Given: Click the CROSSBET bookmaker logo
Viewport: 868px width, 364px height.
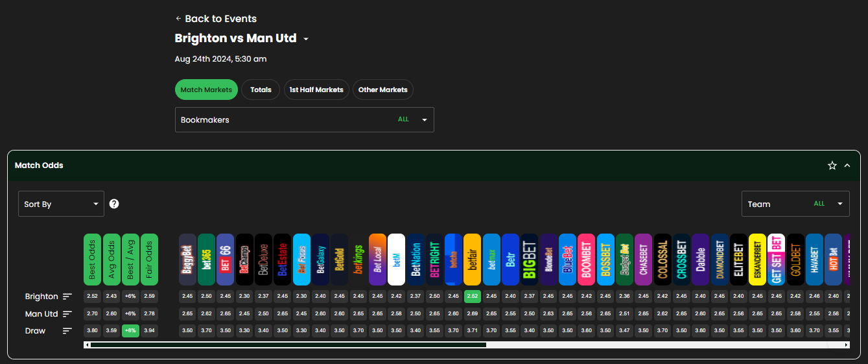Looking at the screenshot, I should [681, 260].
